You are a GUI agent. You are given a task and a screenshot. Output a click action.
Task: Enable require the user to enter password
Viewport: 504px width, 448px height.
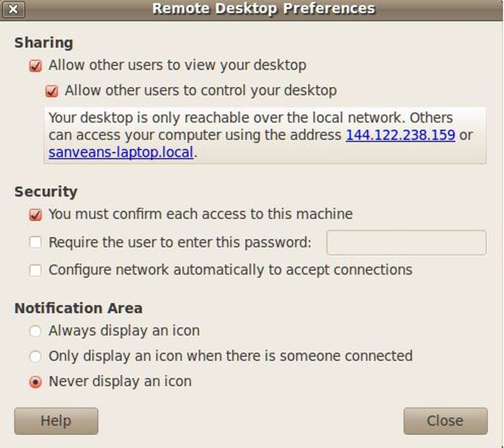coord(36,243)
